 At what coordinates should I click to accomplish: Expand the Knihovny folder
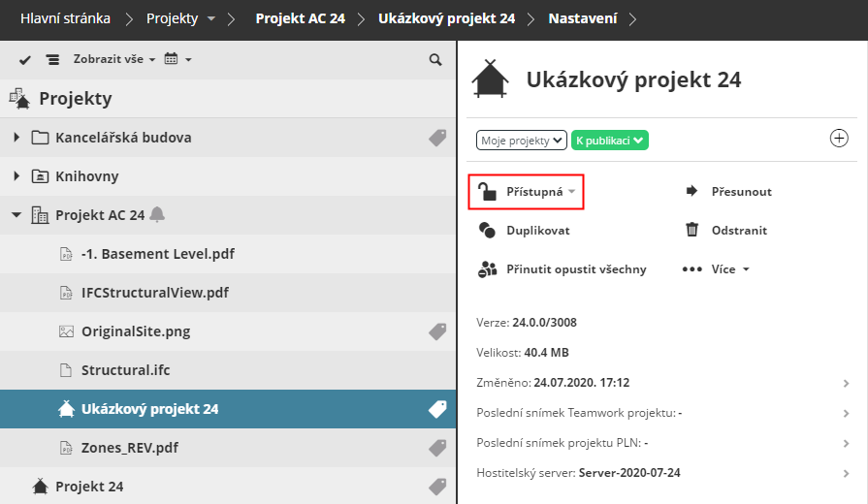coord(16,176)
